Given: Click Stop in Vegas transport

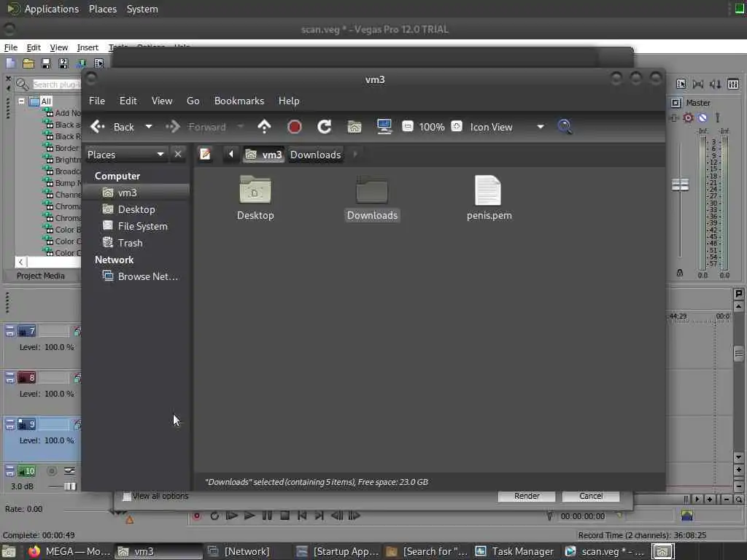Looking at the screenshot, I should (285, 516).
